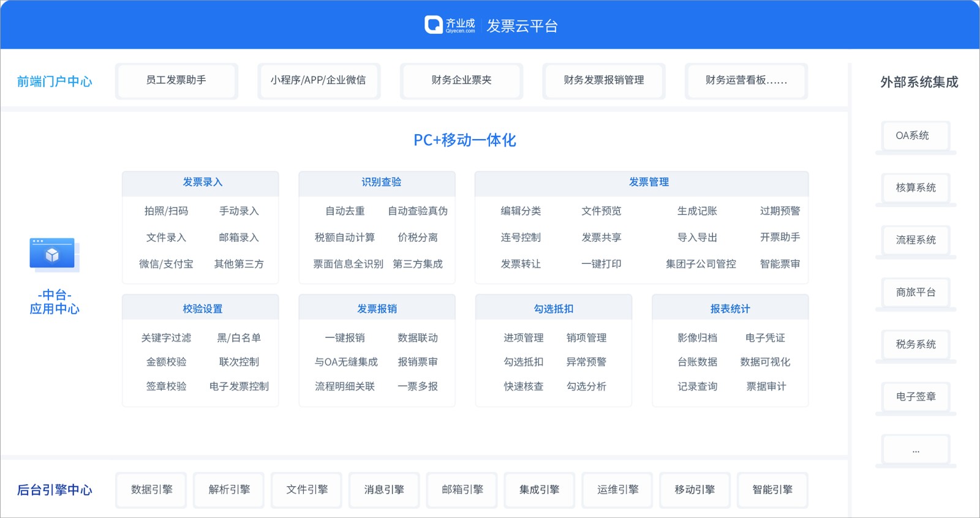Select 手动录入 entry

coord(239,211)
